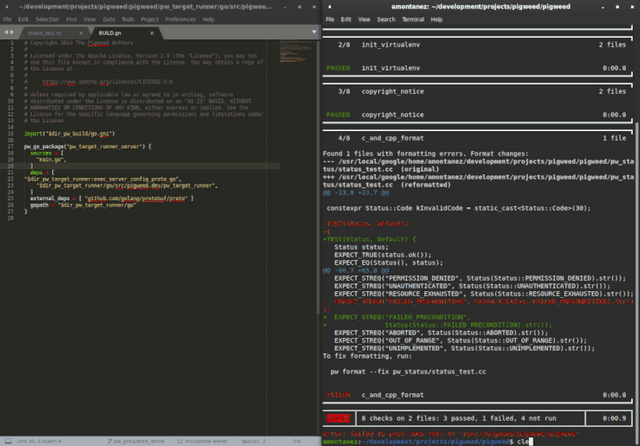Image resolution: width=640 pixels, height=446 pixels.
Task: Click the Sublime editor vertical scrollbar
Action: (x=318, y=175)
